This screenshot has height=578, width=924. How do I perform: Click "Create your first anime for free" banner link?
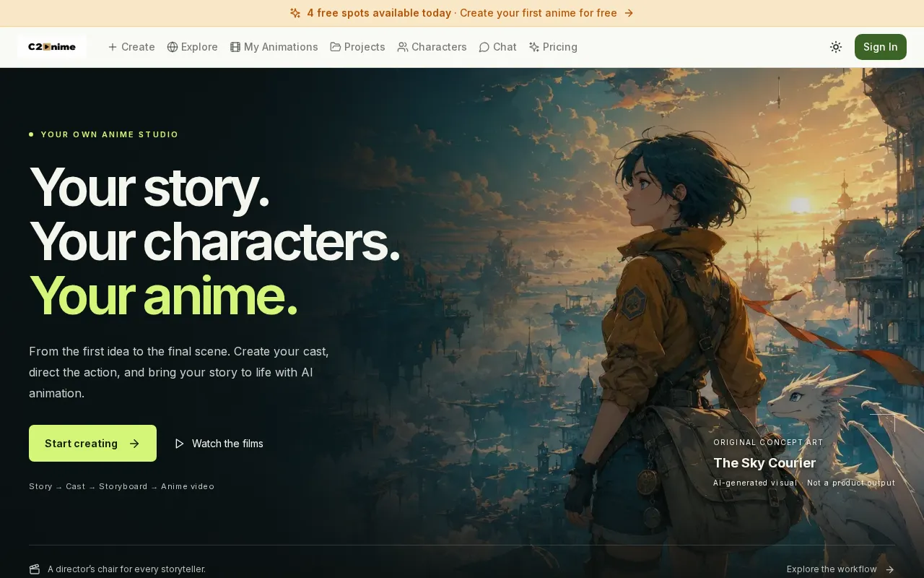coord(539,13)
